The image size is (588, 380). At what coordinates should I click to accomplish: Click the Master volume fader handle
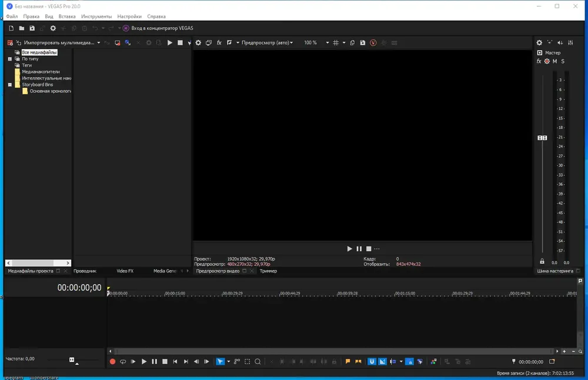pyautogui.click(x=542, y=138)
